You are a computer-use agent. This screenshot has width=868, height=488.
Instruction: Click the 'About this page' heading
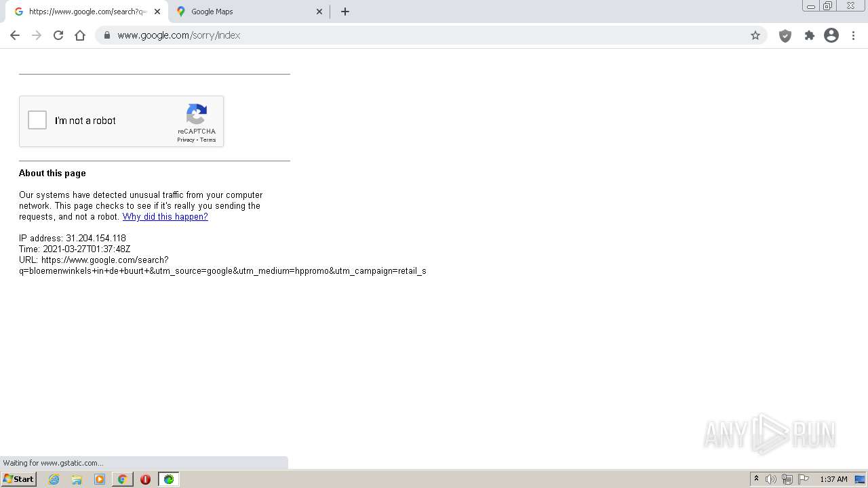click(52, 173)
